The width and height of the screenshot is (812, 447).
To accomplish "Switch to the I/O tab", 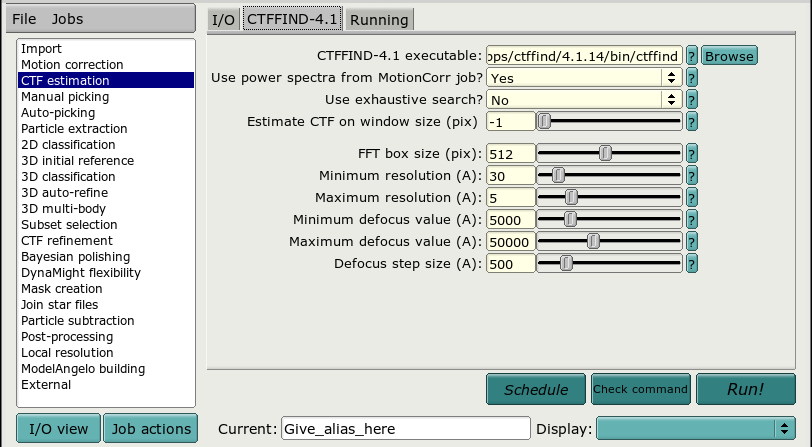I will coord(224,20).
